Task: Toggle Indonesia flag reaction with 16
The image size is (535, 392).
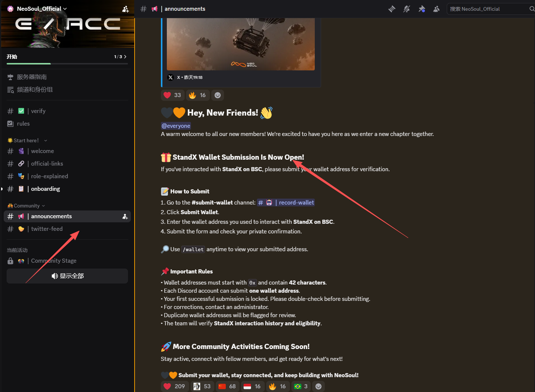Action: pyautogui.click(x=252, y=386)
